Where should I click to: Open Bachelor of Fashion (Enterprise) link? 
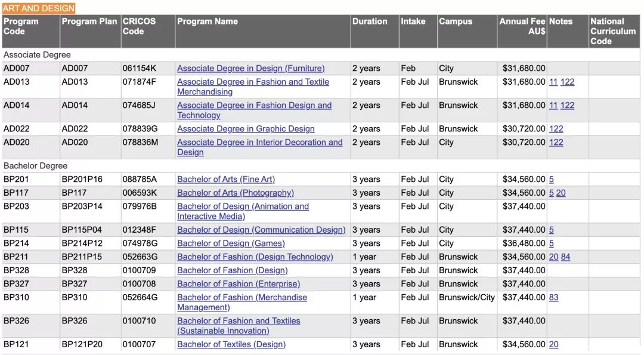click(x=238, y=284)
